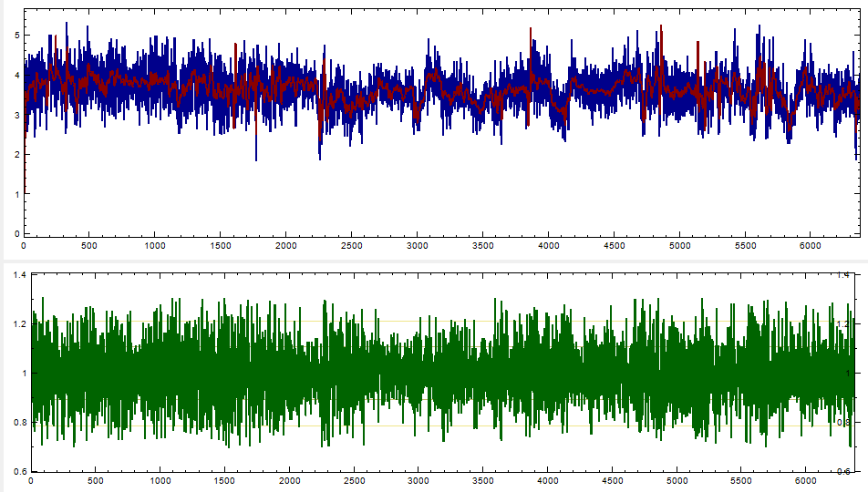Click the 5500 x-axis label of bottom chart
868x492 pixels.
coord(741,481)
